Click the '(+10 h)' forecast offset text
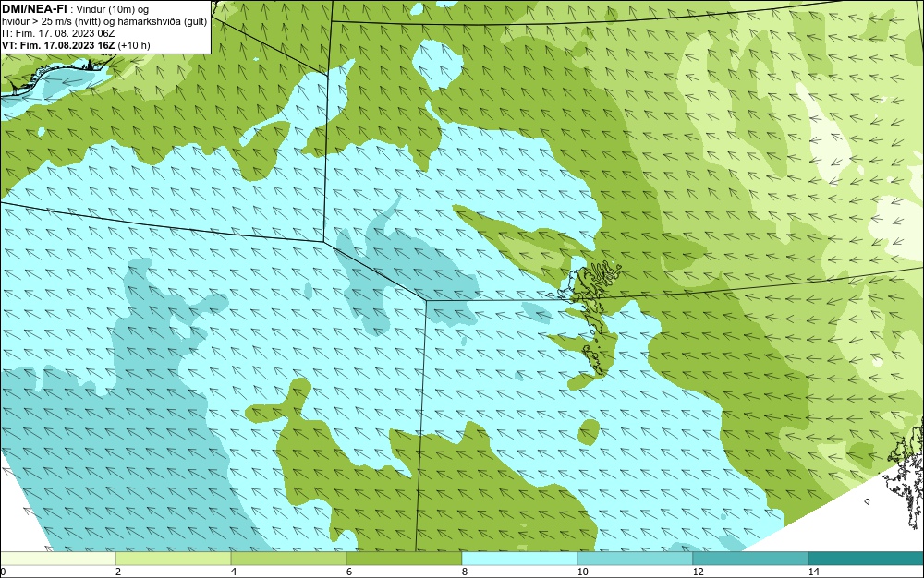This screenshot has width=924, height=578. [134, 45]
